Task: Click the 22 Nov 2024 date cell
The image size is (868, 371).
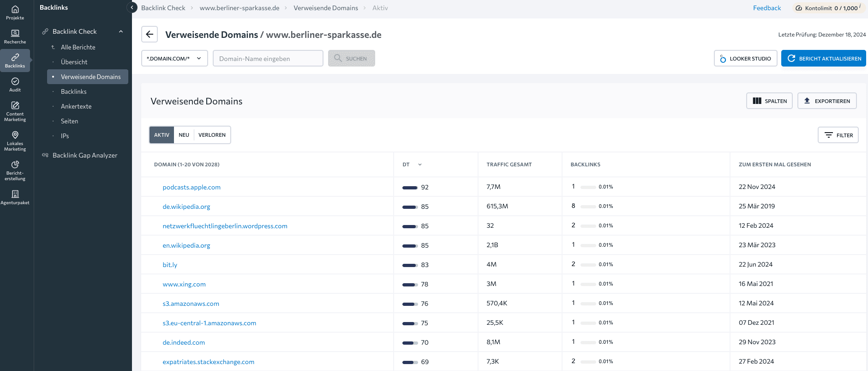Action: [757, 187]
